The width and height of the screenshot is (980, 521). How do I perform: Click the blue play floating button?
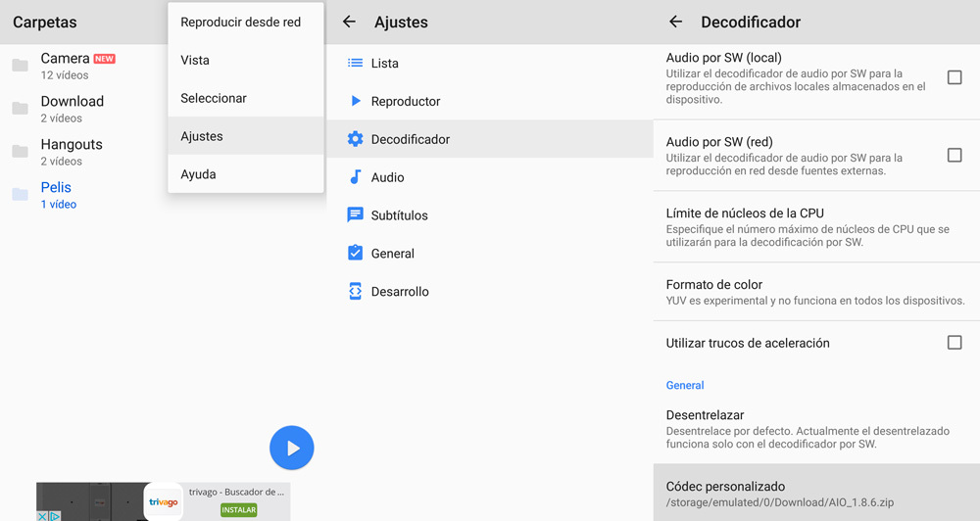pyautogui.click(x=292, y=448)
